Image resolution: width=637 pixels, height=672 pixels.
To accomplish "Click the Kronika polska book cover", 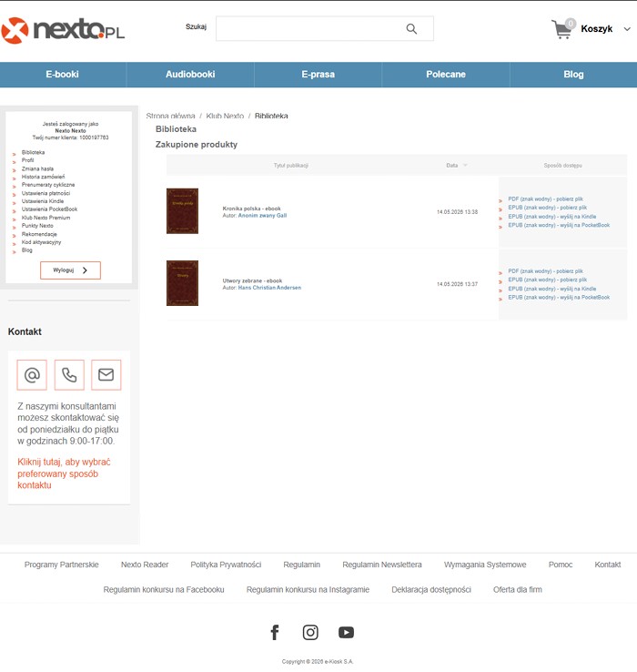I will coord(183,211).
